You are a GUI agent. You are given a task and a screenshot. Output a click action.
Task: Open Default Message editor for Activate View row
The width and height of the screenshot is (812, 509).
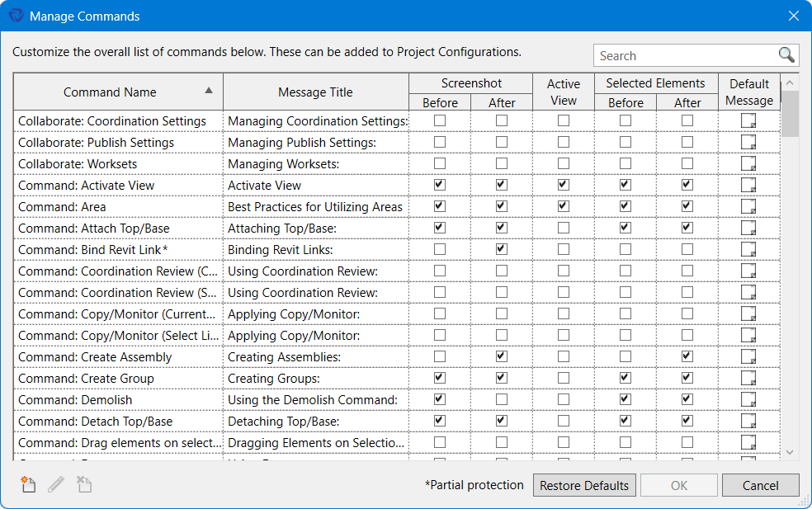pyautogui.click(x=748, y=185)
